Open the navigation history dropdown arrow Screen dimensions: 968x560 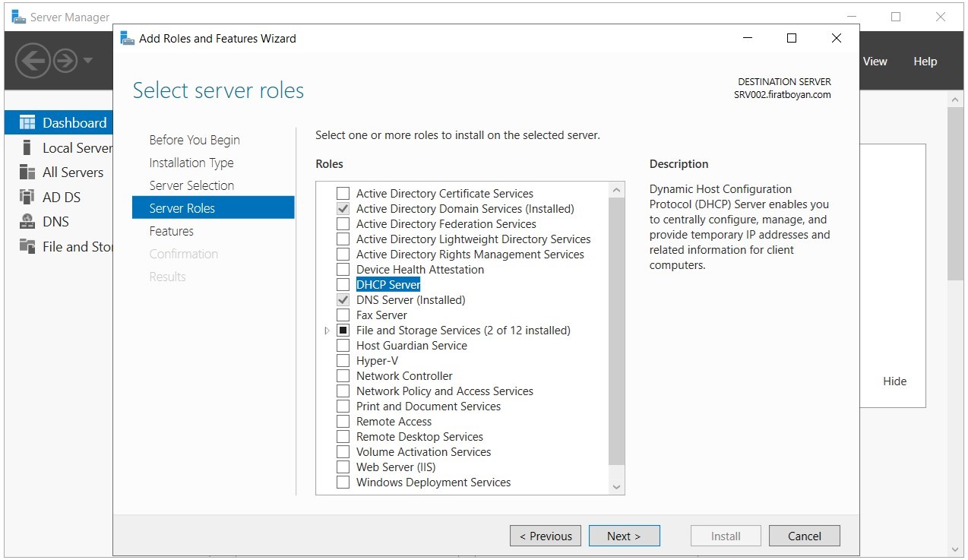89,61
